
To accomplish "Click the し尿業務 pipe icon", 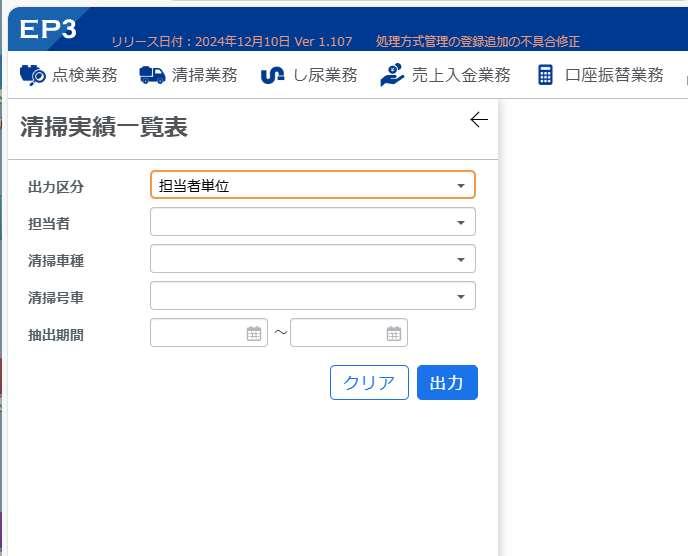I will 272,75.
